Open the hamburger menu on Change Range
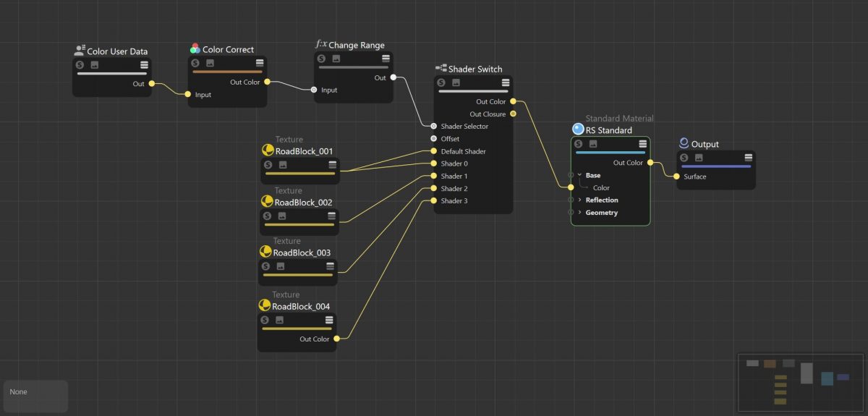The image size is (868, 416). coord(386,59)
